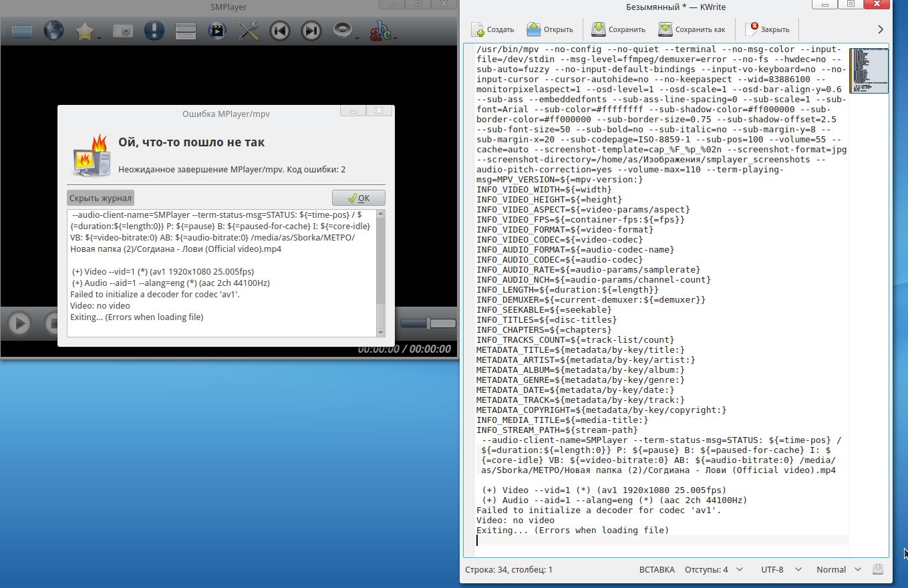Click the screenshot camera icon
The image size is (908, 588).
point(122,31)
